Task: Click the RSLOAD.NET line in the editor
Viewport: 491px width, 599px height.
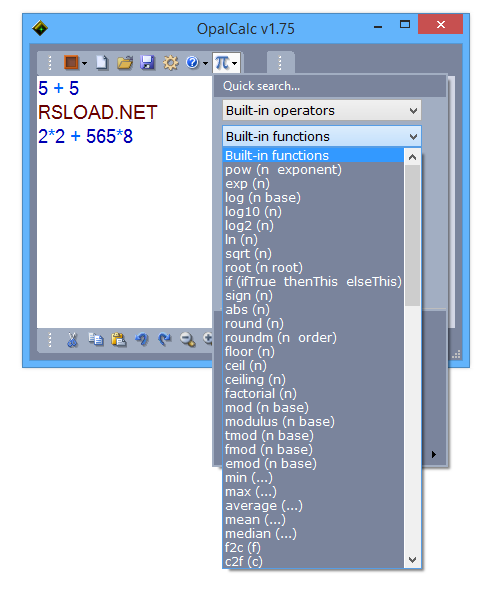Action: (98, 112)
